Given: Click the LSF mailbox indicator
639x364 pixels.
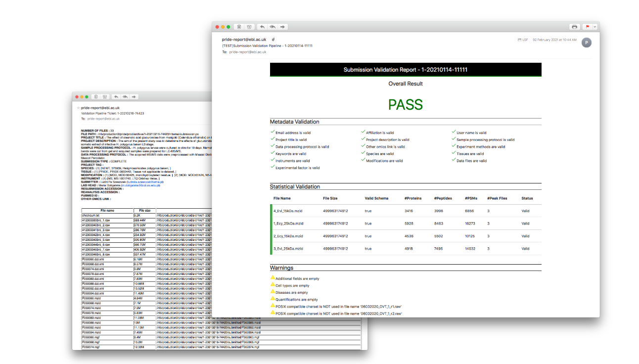Looking at the screenshot, I should [523, 40].
